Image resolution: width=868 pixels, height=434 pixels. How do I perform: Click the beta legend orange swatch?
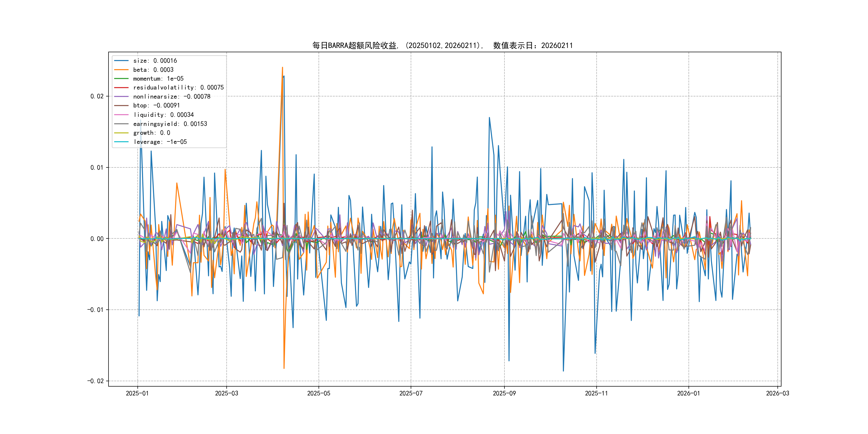point(121,70)
